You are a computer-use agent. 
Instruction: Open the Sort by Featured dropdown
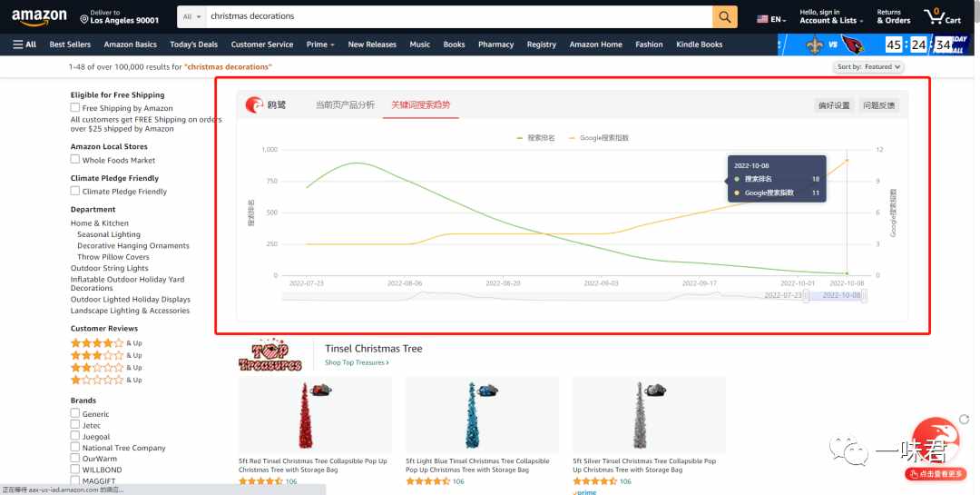pyautogui.click(x=868, y=67)
